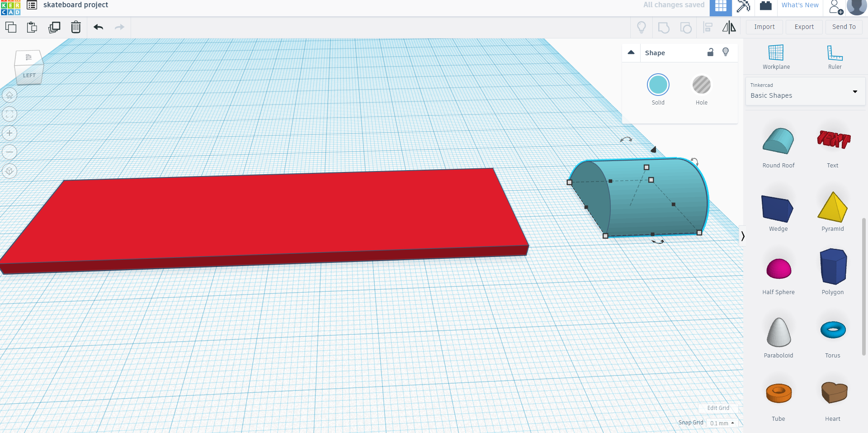Activate the Mirror tool

coord(729,28)
